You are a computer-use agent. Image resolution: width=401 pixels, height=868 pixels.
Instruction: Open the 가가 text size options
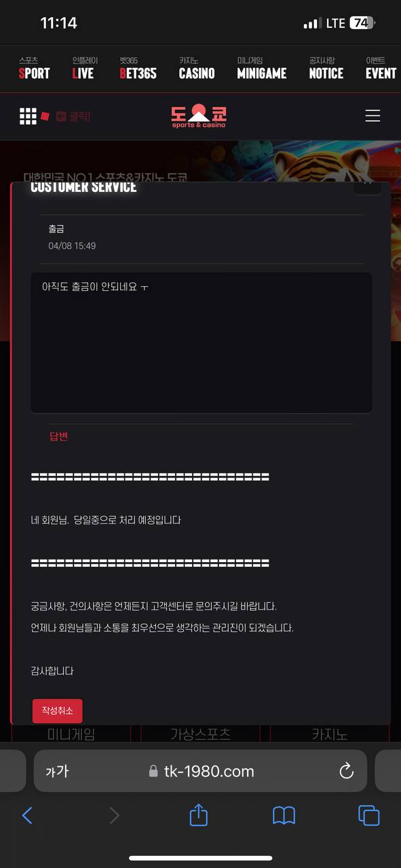click(x=57, y=771)
